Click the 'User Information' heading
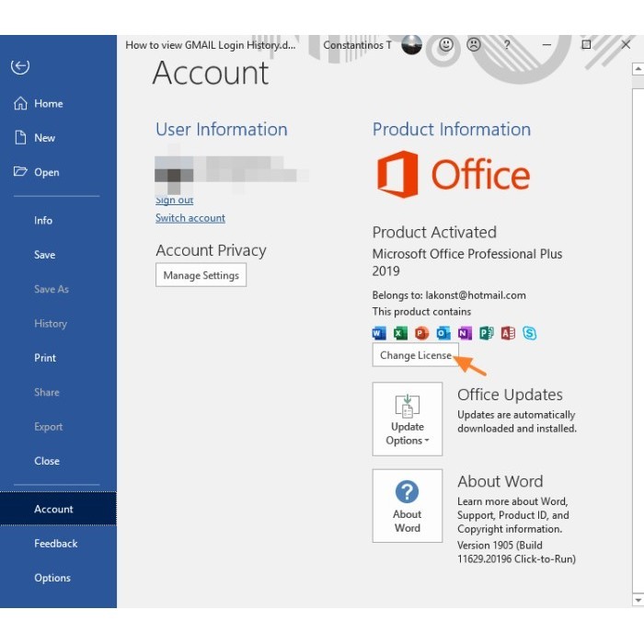 click(x=222, y=129)
